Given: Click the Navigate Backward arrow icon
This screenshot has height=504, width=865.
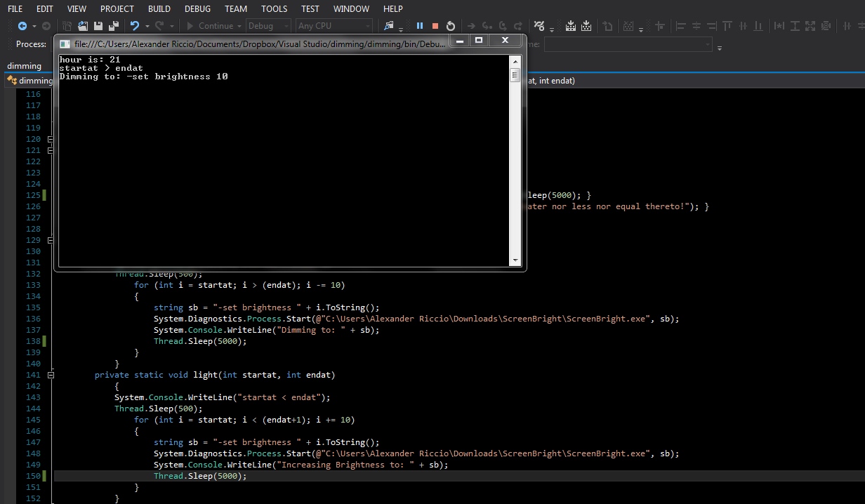Looking at the screenshot, I should [x=22, y=26].
